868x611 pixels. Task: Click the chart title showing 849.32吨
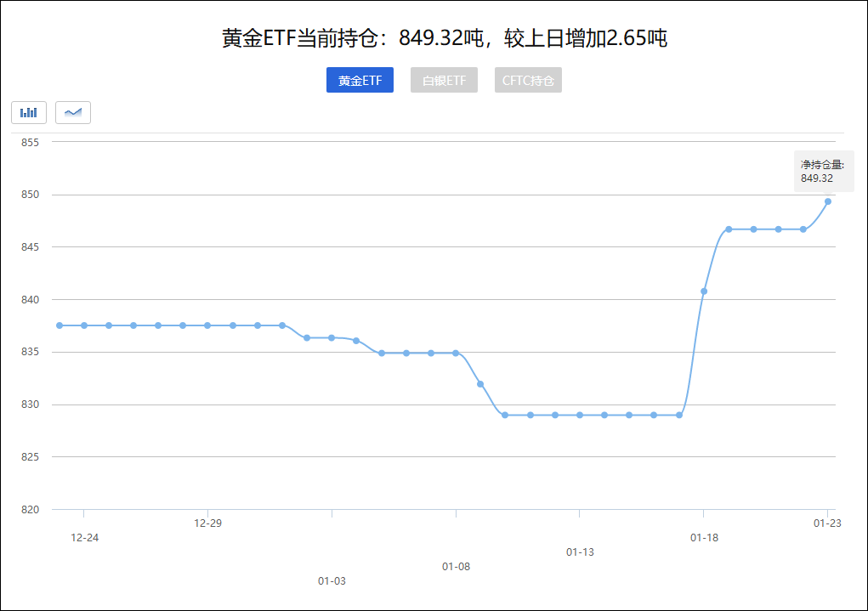pos(444,38)
